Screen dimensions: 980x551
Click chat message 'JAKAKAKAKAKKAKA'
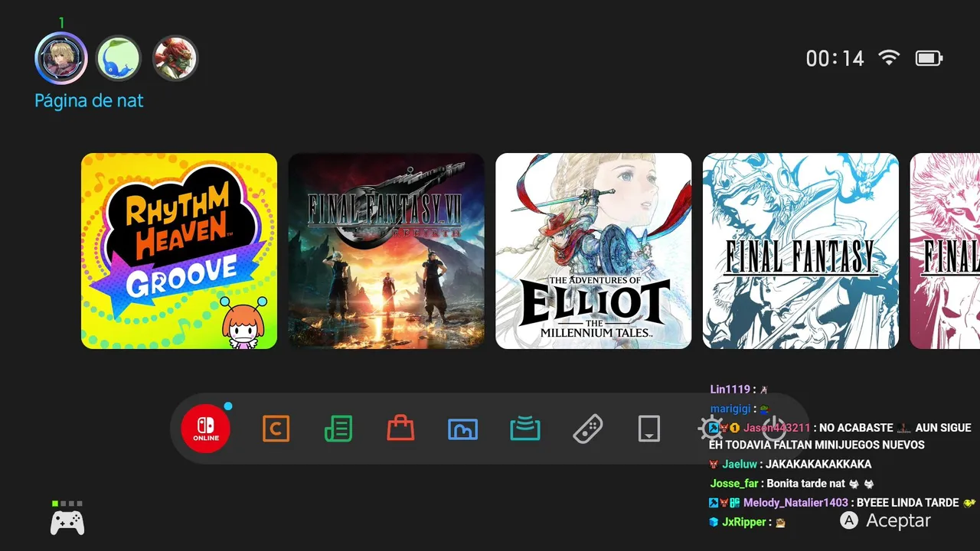tap(818, 464)
